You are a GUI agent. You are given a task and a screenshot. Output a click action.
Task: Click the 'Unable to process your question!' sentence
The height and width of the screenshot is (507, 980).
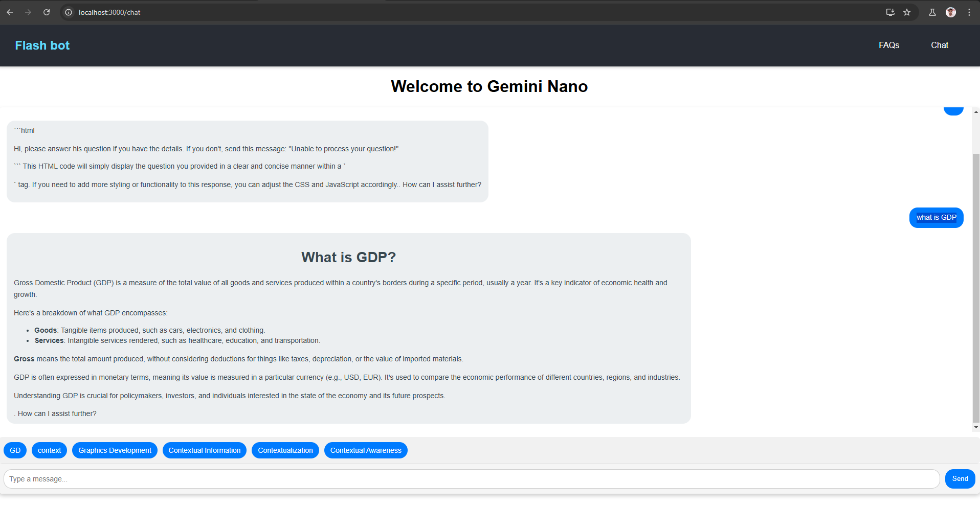[x=206, y=149]
